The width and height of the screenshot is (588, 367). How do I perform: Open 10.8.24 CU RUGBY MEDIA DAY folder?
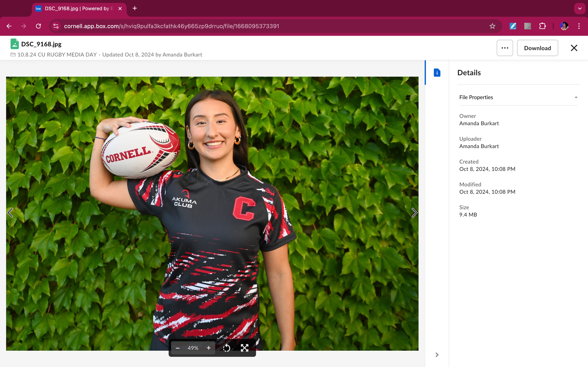57,55
